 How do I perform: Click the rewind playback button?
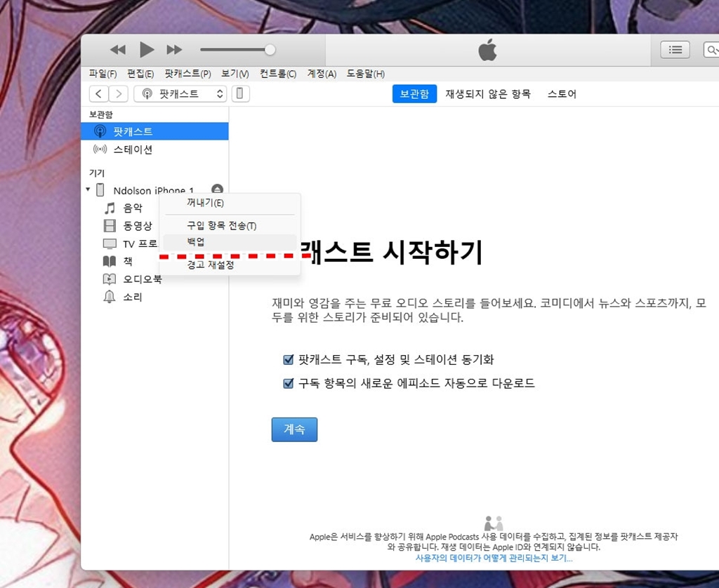point(118,50)
